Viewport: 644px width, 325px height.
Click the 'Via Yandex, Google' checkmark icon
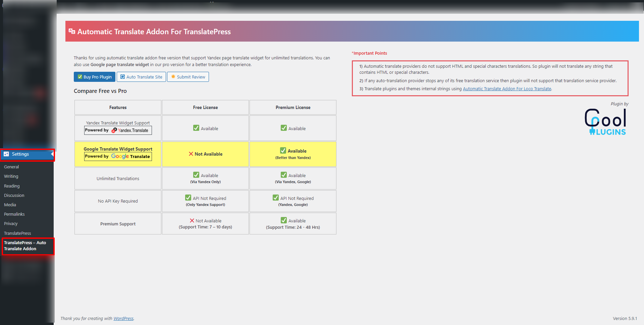(284, 175)
